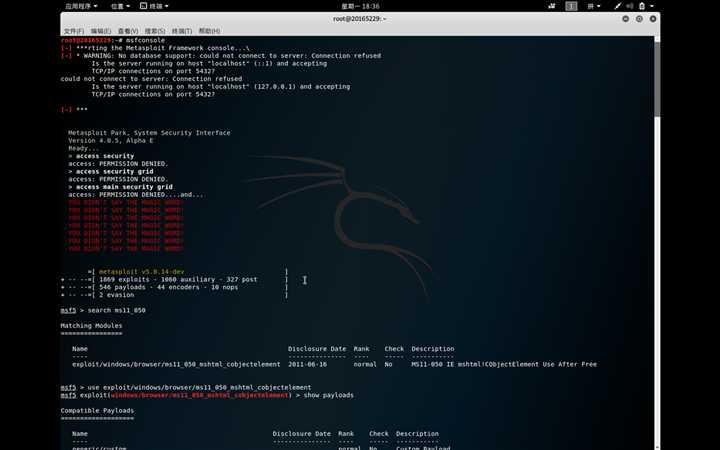Click the 'normal' rank value of ms11_050 row

(365, 364)
